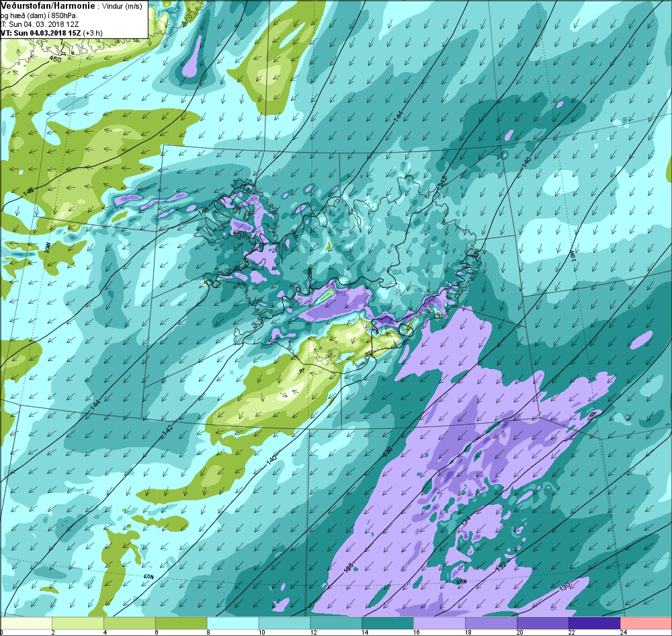Click the "146" height contour label
Image resolution: width=672 pixels, height=636 pixels.
tap(204, 210)
